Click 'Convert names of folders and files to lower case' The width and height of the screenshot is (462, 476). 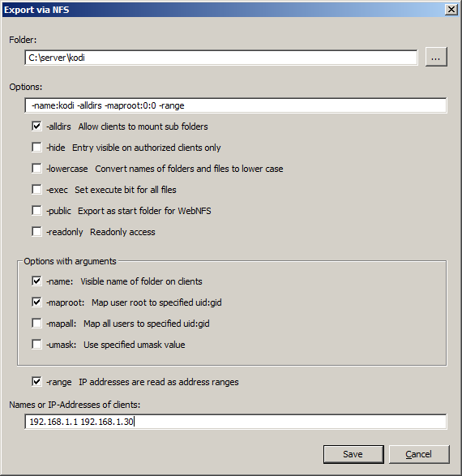189,169
